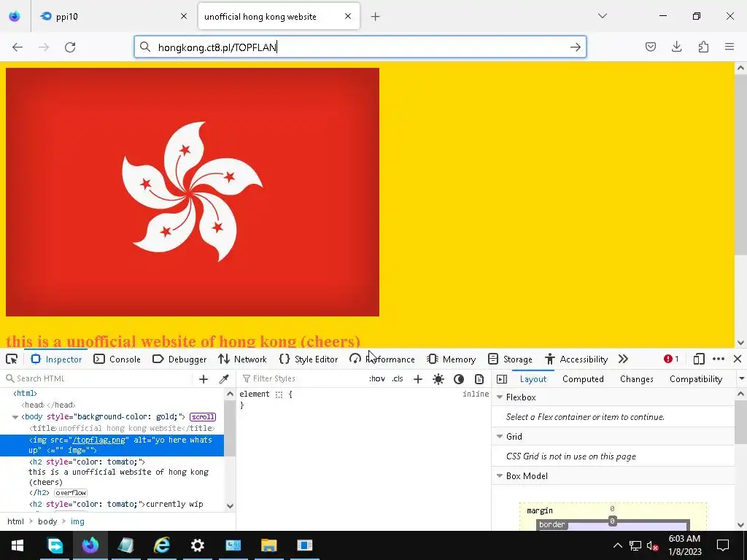
Task: Toggle dark color scheme simulation icon
Action: pyautogui.click(x=459, y=379)
